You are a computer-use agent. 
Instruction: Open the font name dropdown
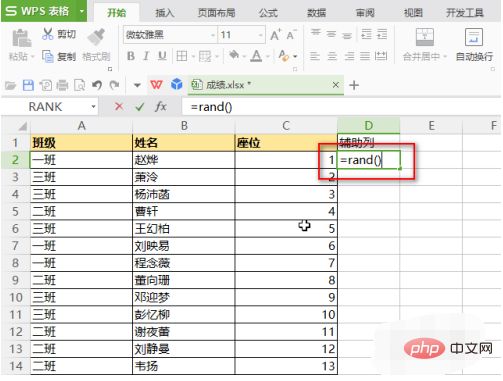(x=213, y=35)
